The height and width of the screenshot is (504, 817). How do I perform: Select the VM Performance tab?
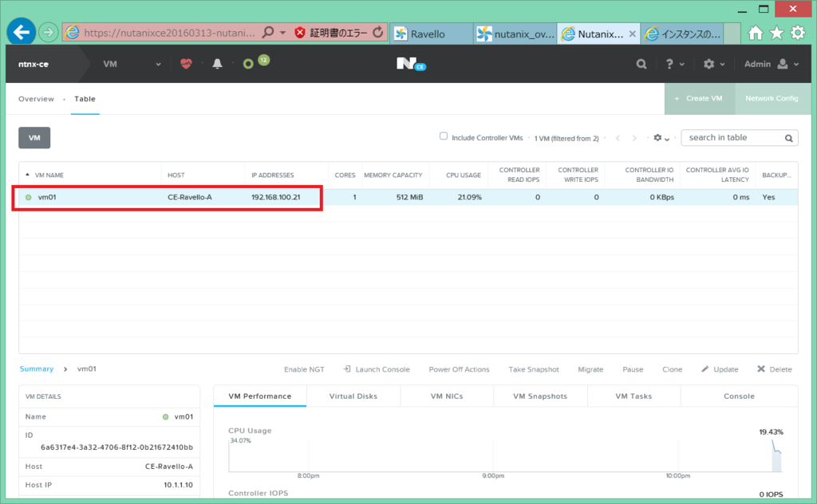[259, 396]
